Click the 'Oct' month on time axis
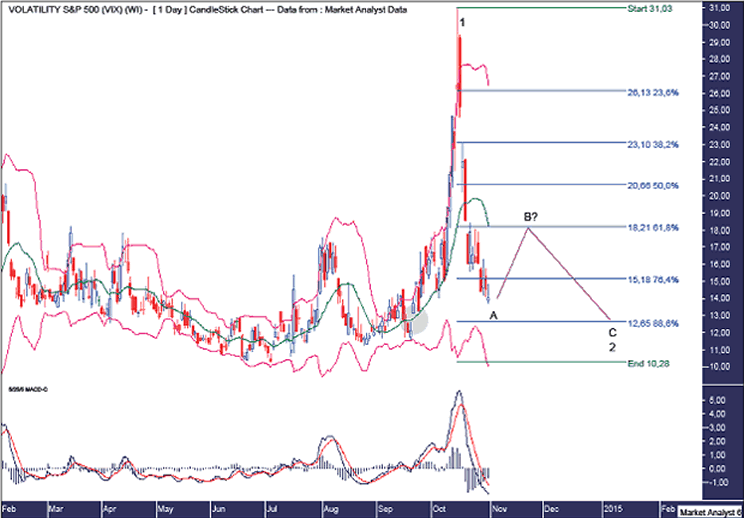The height and width of the screenshot is (518, 744). point(438,508)
